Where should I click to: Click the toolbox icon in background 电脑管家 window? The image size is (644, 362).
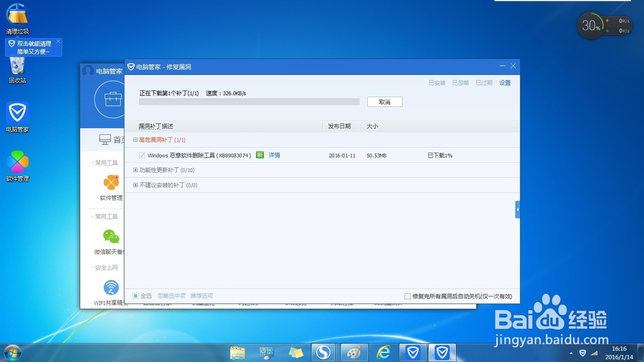click(x=112, y=99)
